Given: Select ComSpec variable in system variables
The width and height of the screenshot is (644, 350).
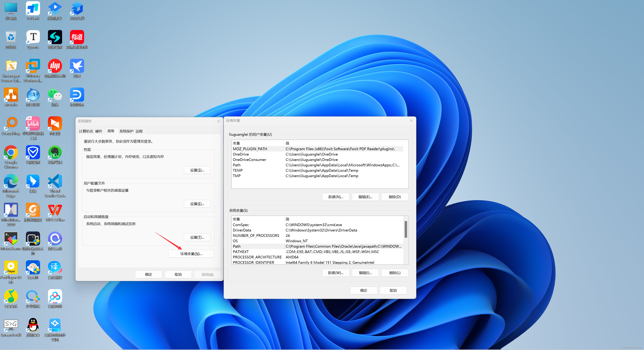Looking at the screenshot, I should [242, 225].
